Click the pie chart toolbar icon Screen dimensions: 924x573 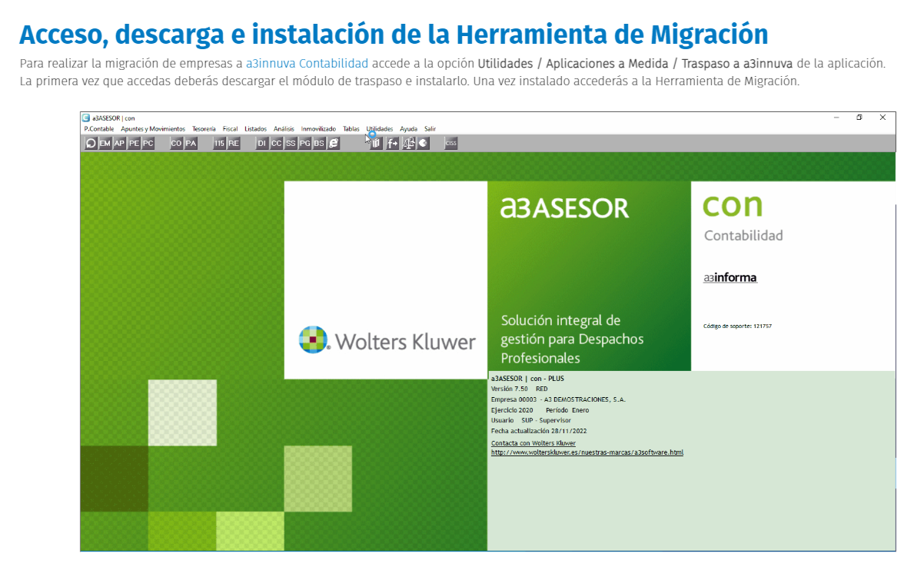424,143
